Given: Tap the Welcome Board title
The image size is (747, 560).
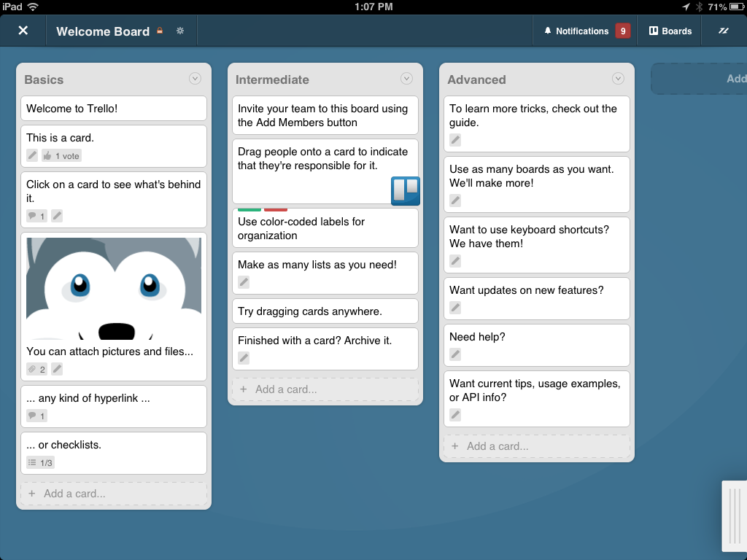Looking at the screenshot, I should tap(103, 31).
